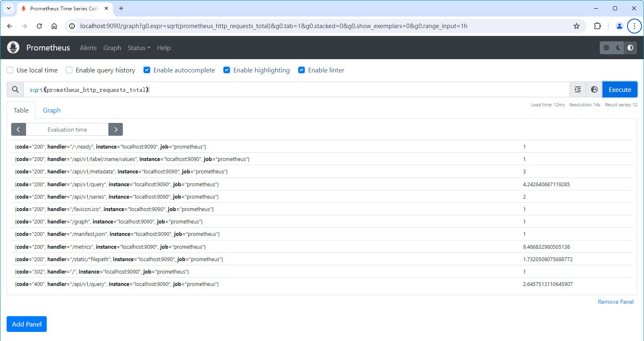Disable the autocomplete checkbox
644x341 pixels.
[x=147, y=70]
